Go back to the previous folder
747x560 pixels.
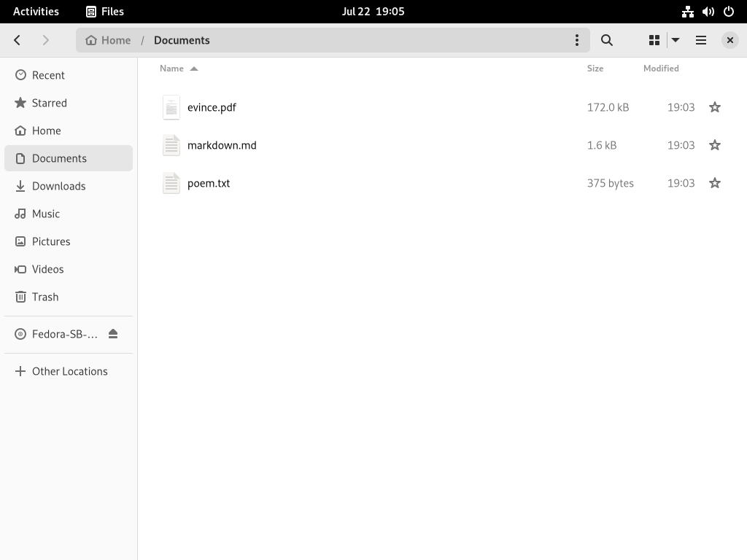18,40
